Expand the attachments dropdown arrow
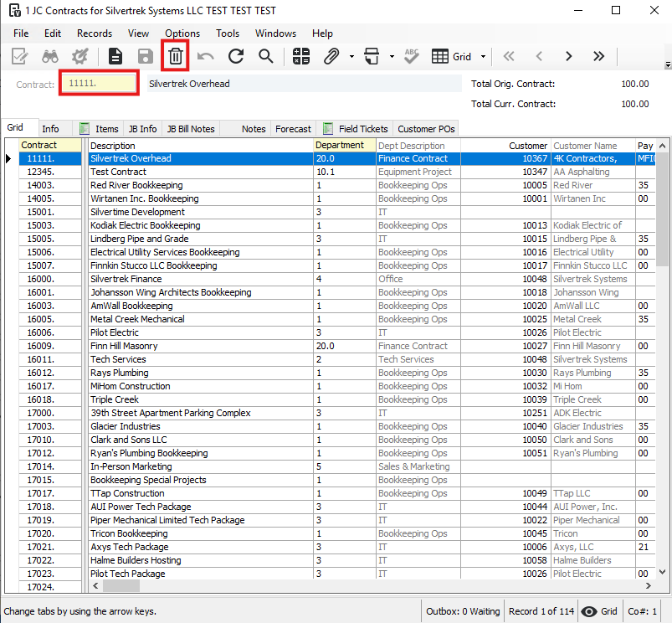Screen dimensions: 672x623 click(x=351, y=56)
